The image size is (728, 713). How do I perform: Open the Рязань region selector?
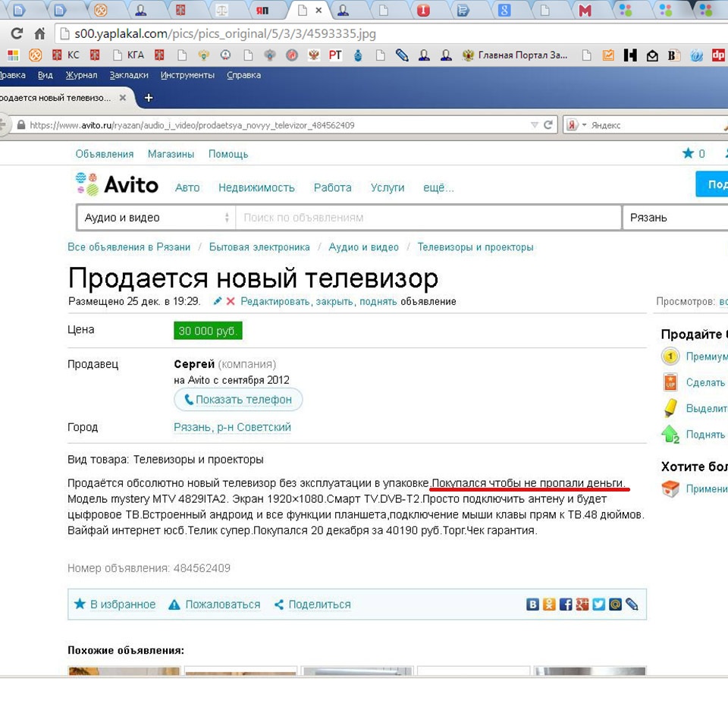tap(675, 218)
